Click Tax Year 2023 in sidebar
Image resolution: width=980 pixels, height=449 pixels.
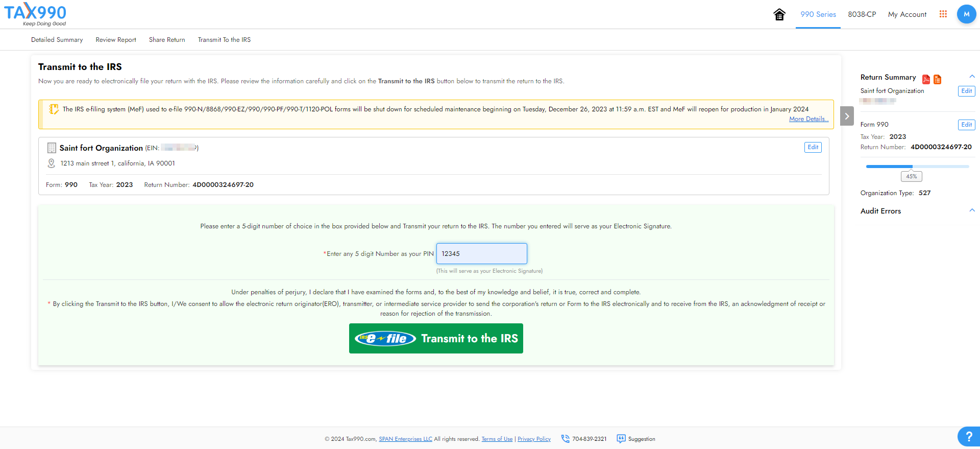[883, 137]
